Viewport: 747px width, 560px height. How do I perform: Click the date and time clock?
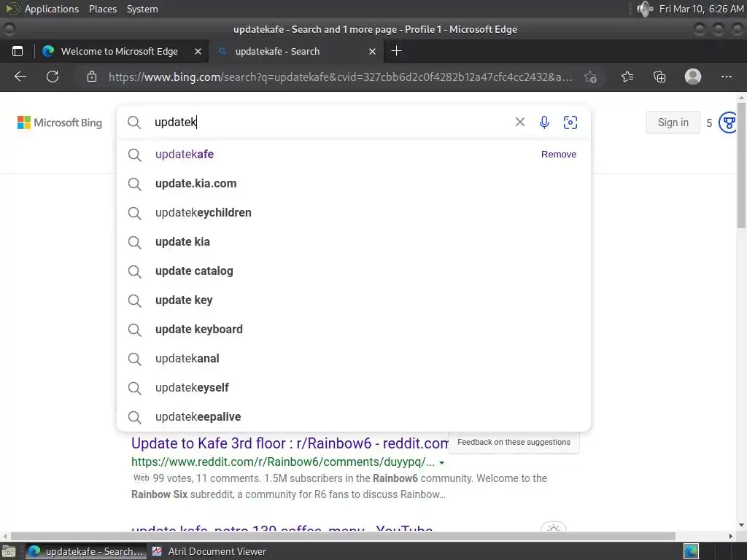[x=701, y=9]
